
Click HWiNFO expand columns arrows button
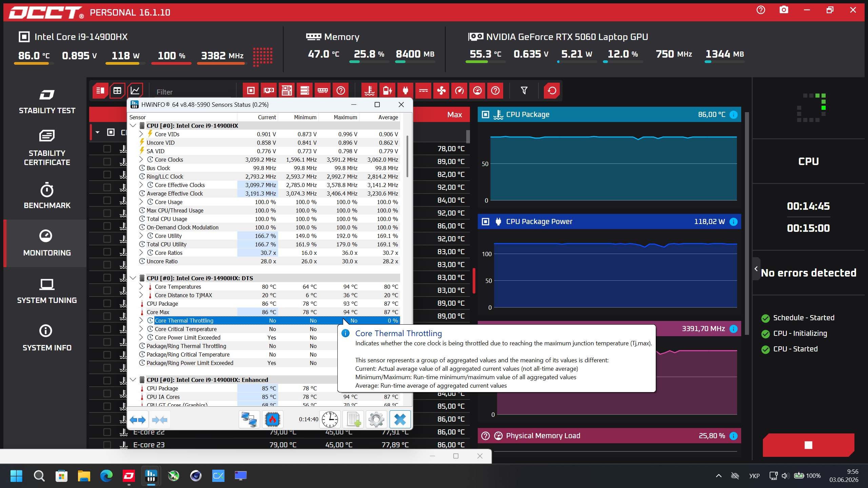[138, 420]
